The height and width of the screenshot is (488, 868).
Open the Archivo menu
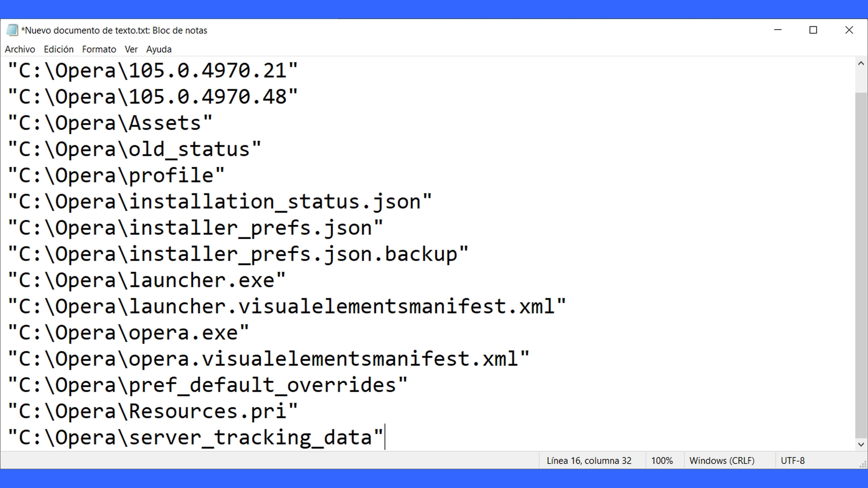[x=20, y=49]
